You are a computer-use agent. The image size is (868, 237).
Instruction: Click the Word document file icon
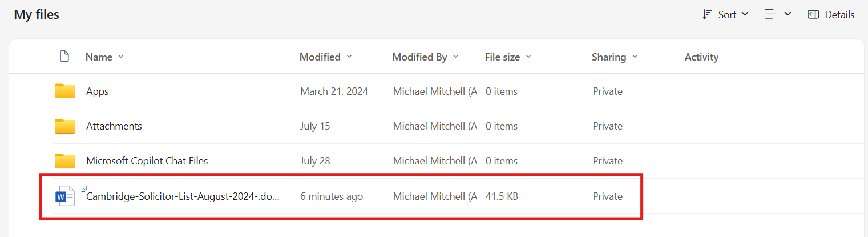(x=65, y=196)
